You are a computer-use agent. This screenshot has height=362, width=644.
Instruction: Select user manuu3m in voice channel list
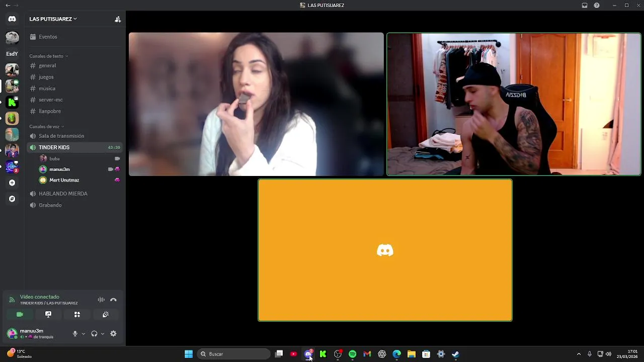tap(80, 169)
